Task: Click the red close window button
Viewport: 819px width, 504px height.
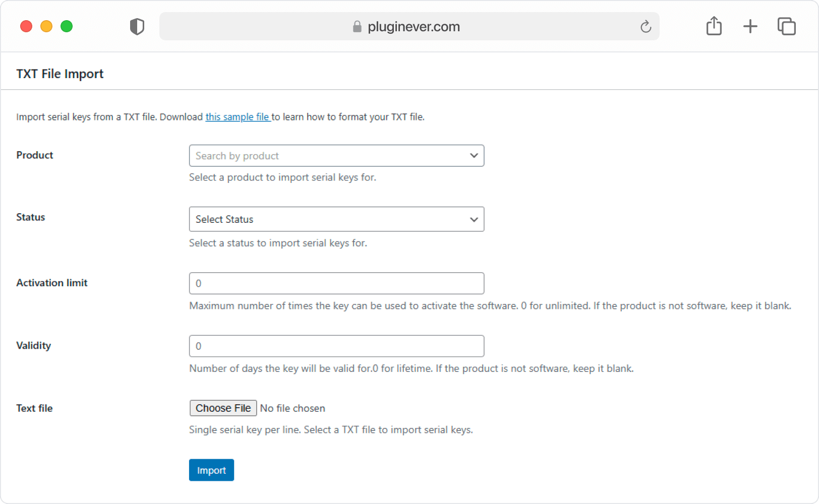Action: point(26,26)
